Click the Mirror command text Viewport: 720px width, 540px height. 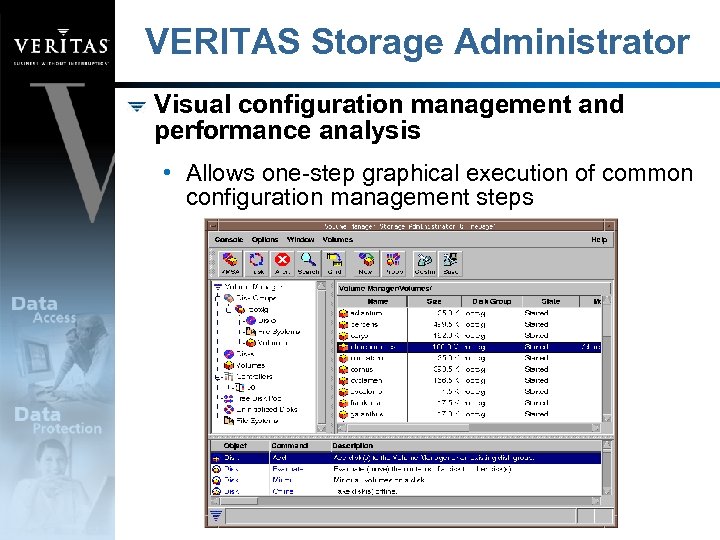point(282,480)
